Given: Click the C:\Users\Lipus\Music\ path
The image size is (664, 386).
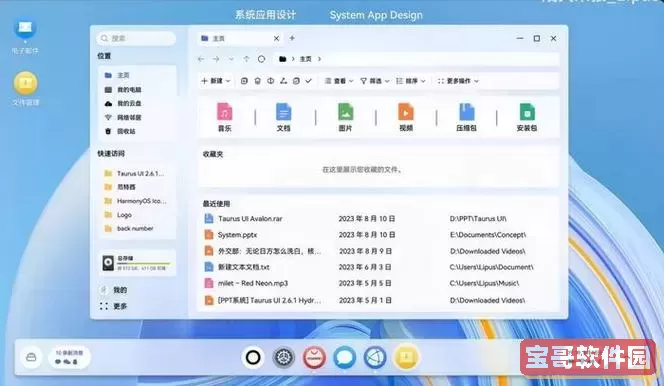Looking at the screenshot, I should [x=484, y=283].
